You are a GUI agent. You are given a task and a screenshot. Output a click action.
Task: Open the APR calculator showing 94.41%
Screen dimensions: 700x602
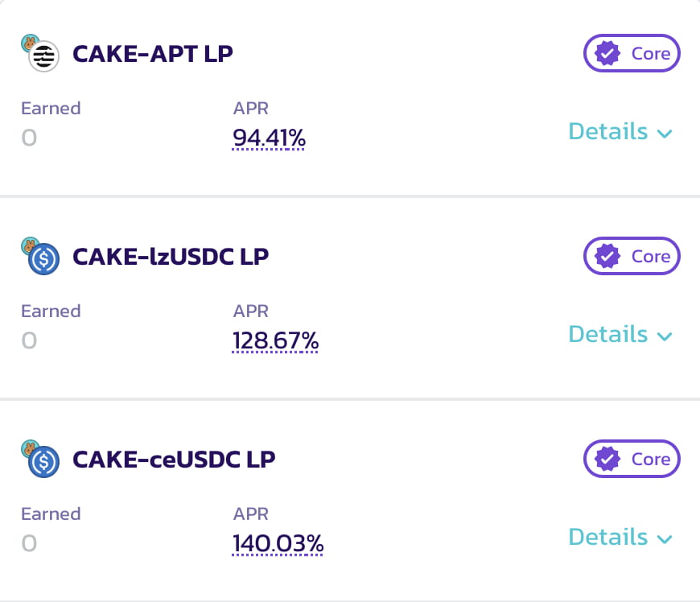coord(269,138)
